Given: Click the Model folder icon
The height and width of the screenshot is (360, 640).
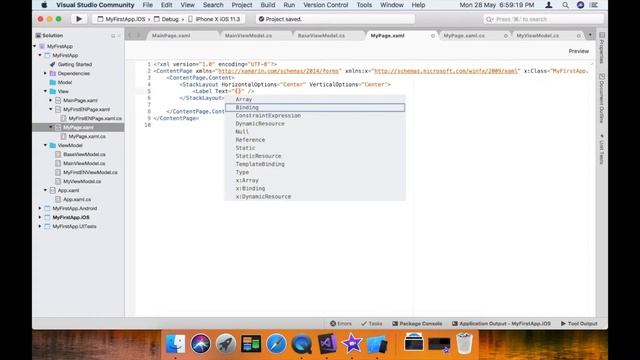Looking at the screenshot, I should click(53, 82).
